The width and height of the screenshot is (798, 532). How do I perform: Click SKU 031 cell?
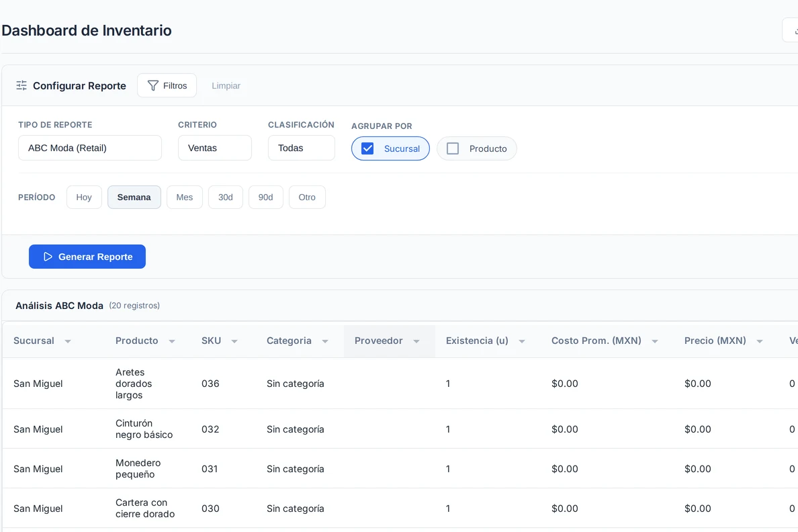coord(210,469)
